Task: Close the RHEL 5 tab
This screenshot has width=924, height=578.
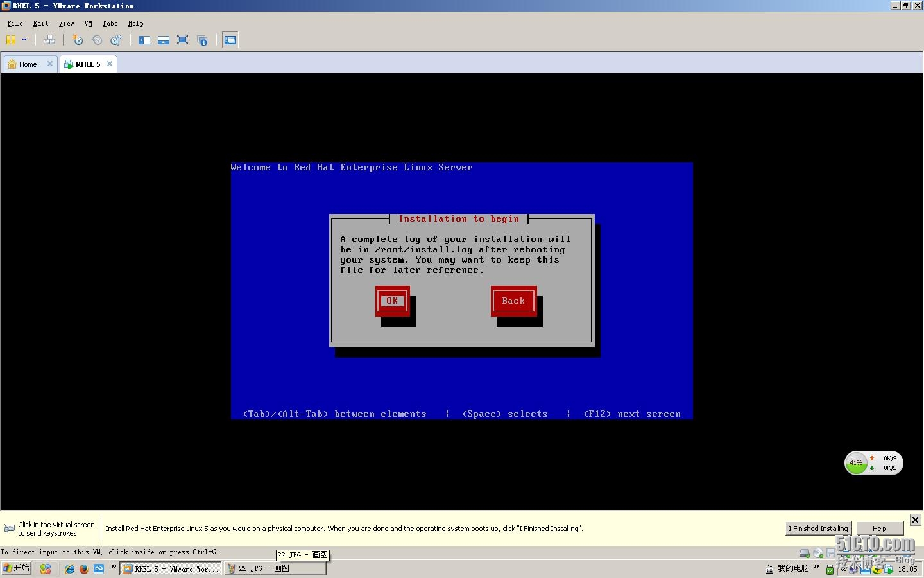Action: [110, 64]
